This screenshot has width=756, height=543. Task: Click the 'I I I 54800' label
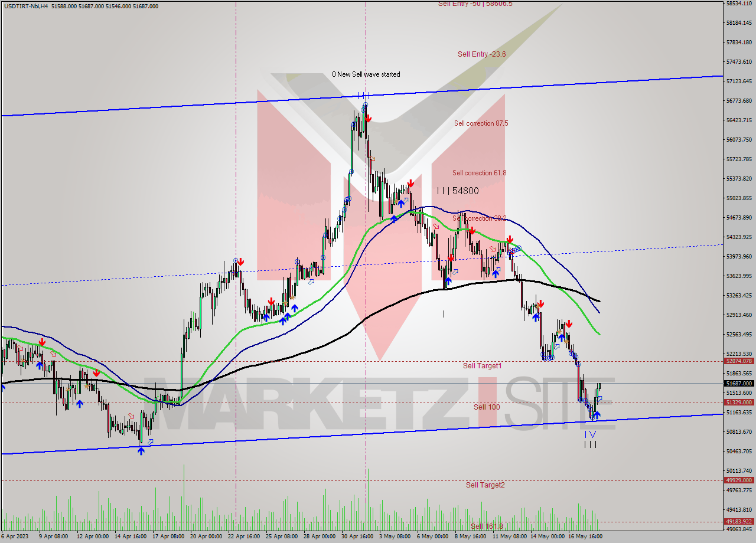coord(458,191)
